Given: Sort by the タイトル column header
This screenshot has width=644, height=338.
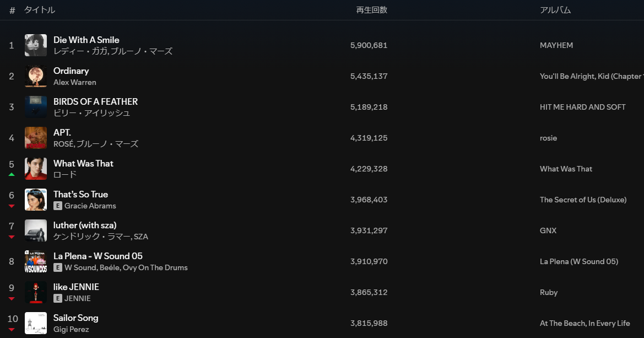Looking at the screenshot, I should pyautogui.click(x=40, y=10).
